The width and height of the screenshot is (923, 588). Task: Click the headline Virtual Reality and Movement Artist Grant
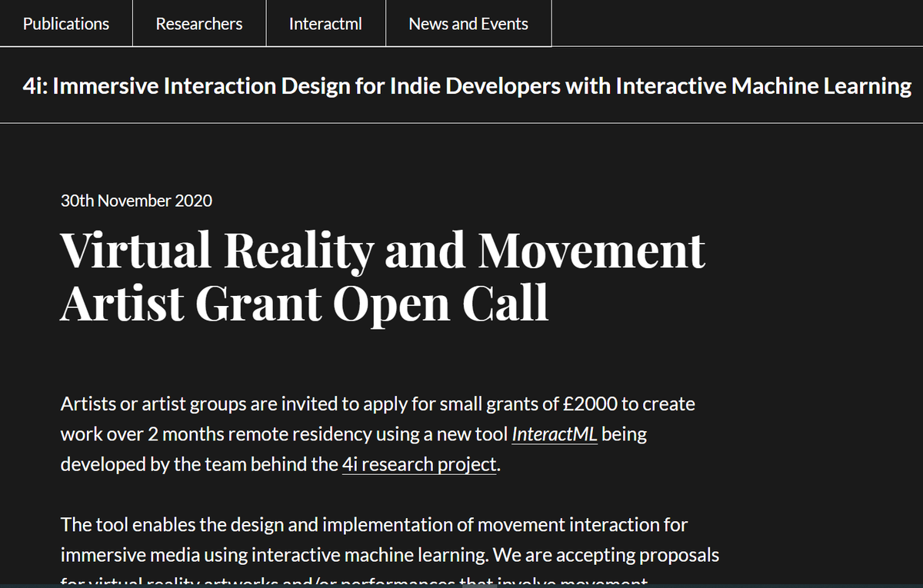point(382,274)
